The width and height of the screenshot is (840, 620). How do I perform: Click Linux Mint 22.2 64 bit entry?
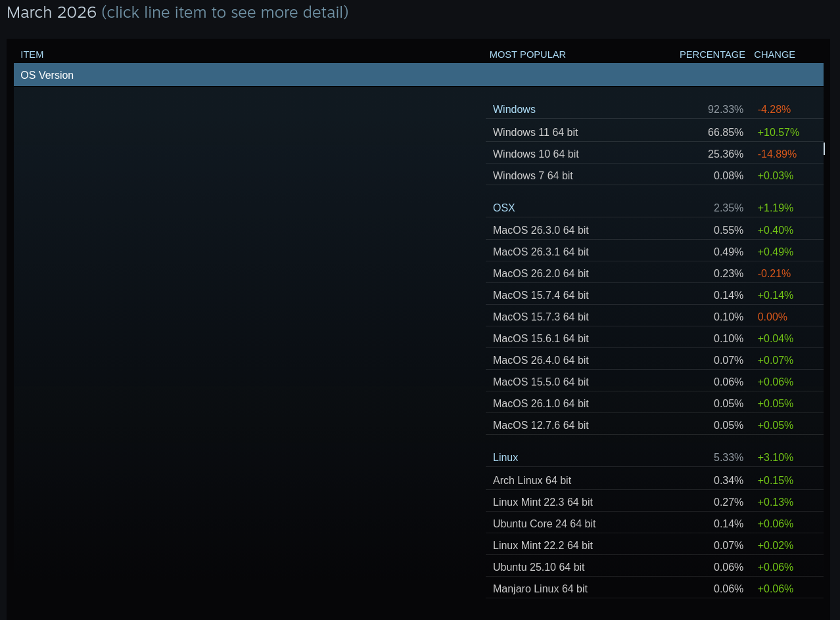654,545
